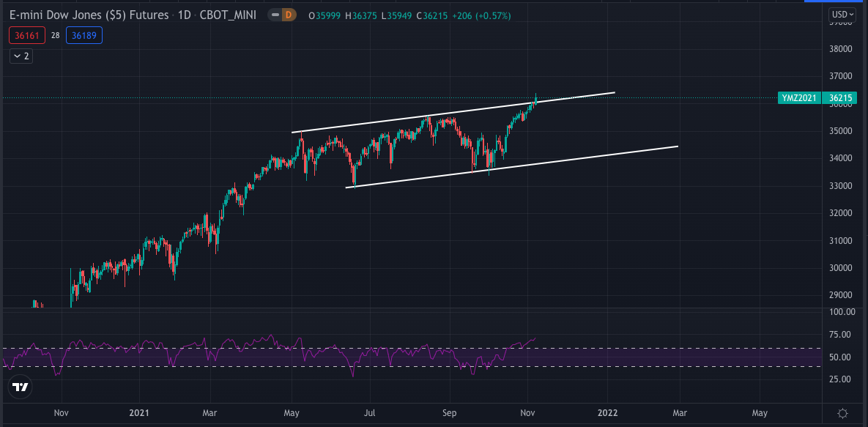Click the low value L35949
The width and height of the screenshot is (868, 427).
397,16
